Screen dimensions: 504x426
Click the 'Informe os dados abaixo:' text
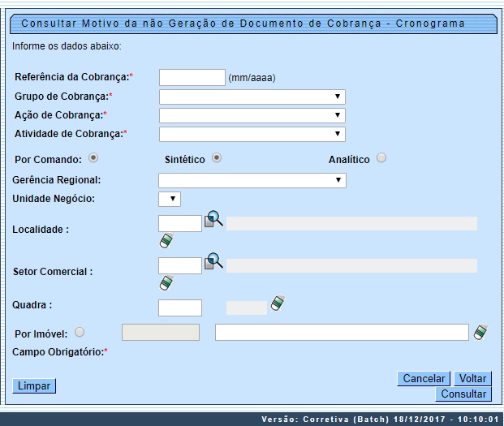coord(67,46)
